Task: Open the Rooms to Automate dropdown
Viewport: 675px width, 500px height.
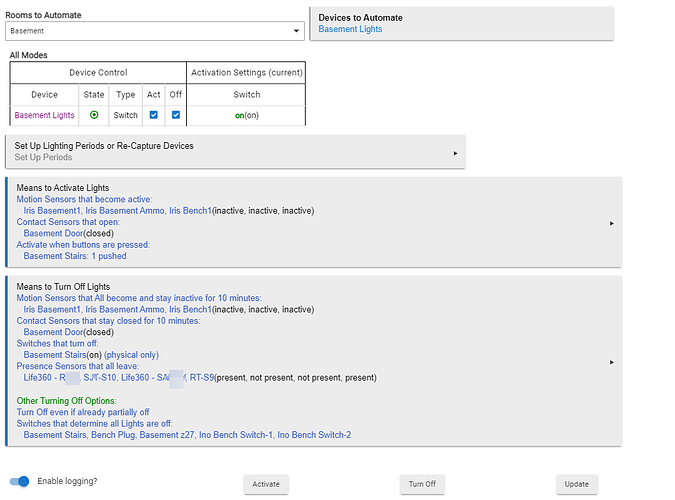Action: coord(155,31)
